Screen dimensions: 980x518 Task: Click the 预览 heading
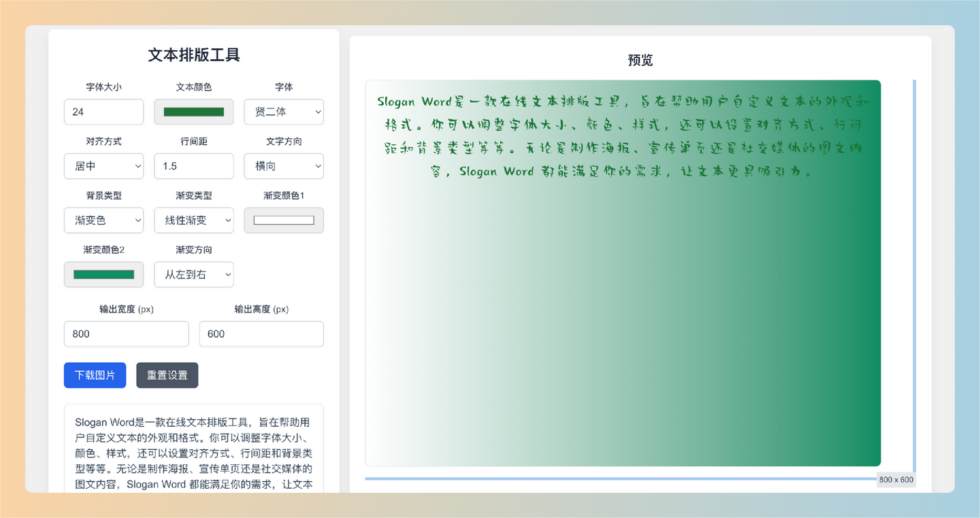[x=640, y=61]
